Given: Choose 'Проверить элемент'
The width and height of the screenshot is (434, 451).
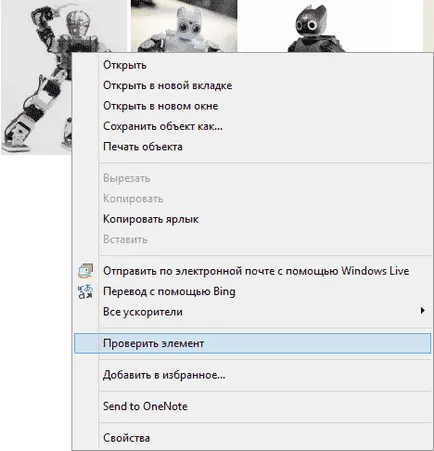Looking at the screenshot, I should (x=252, y=343).
